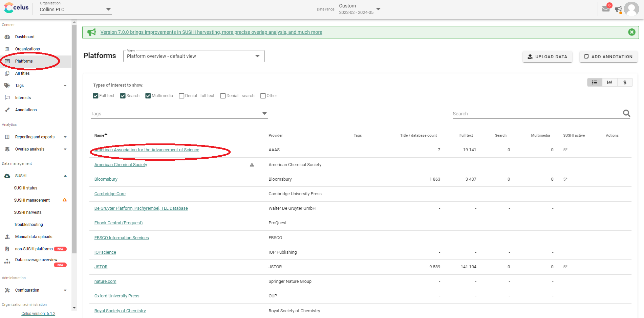Click the ADD ANNOTATION button
644x318 pixels.
pyautogui.click(x=608, y=56)
